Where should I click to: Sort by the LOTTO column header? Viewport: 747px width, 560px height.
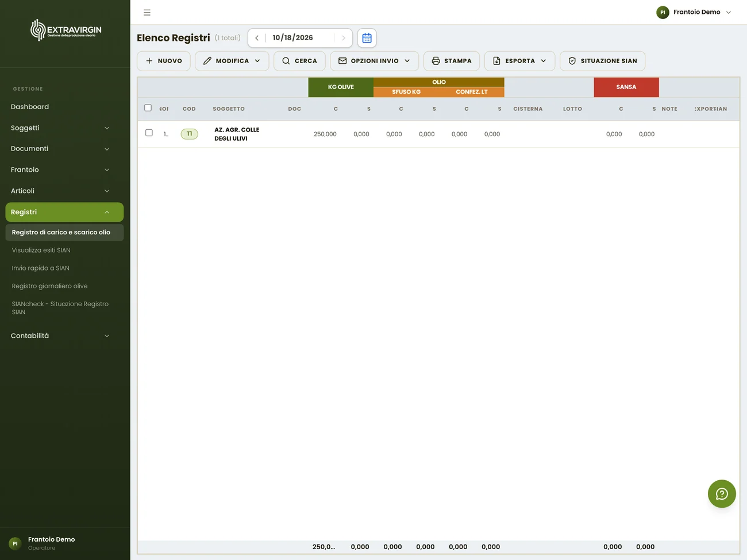572,109
